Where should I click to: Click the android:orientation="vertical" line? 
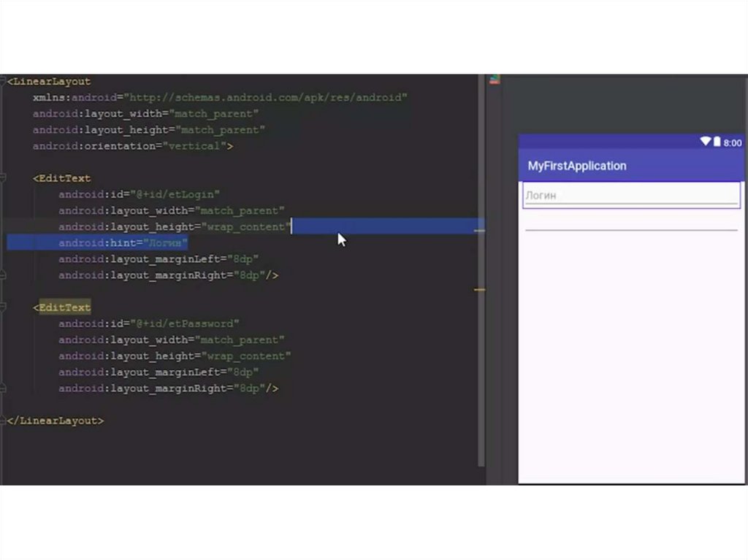(133, 146)
